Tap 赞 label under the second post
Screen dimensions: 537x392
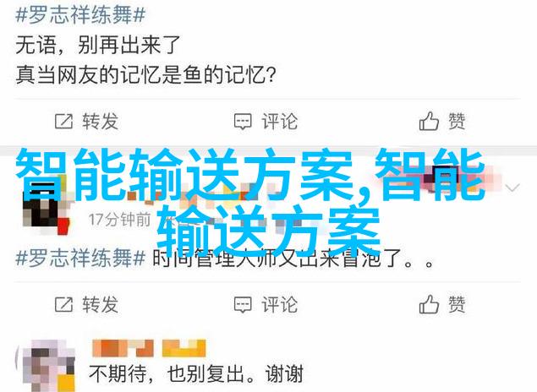tap(457, 304)
